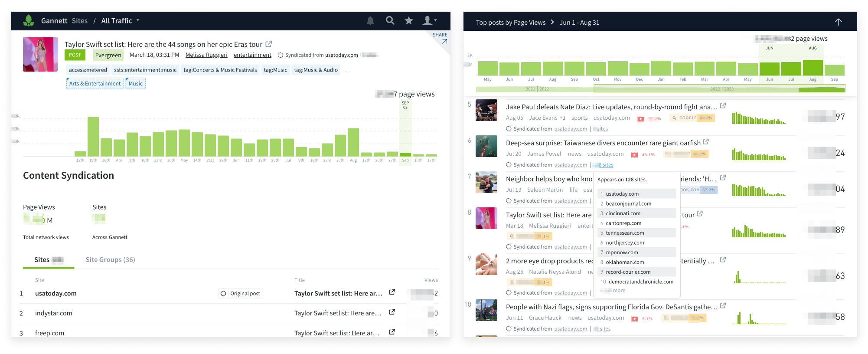
Task: Open DeSantis article external link icon
Action: coord(723,306)
